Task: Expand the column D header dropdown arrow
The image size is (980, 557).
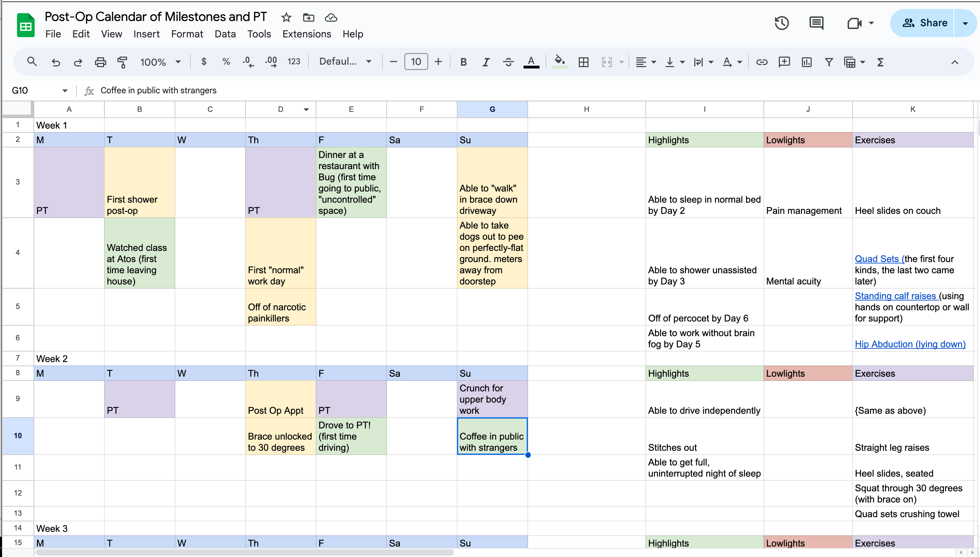Action: (x=306, y=110)
